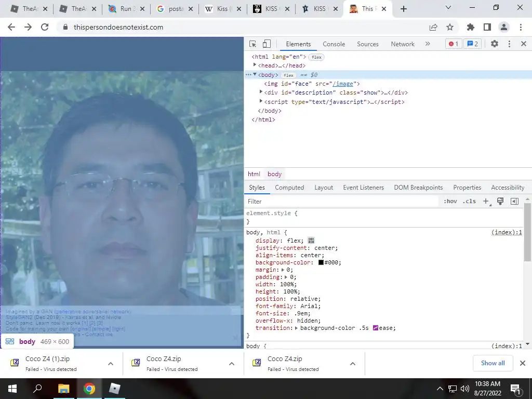Switch to the Run tab
Viewport: 532px width, 399px height.
(126, 9)
